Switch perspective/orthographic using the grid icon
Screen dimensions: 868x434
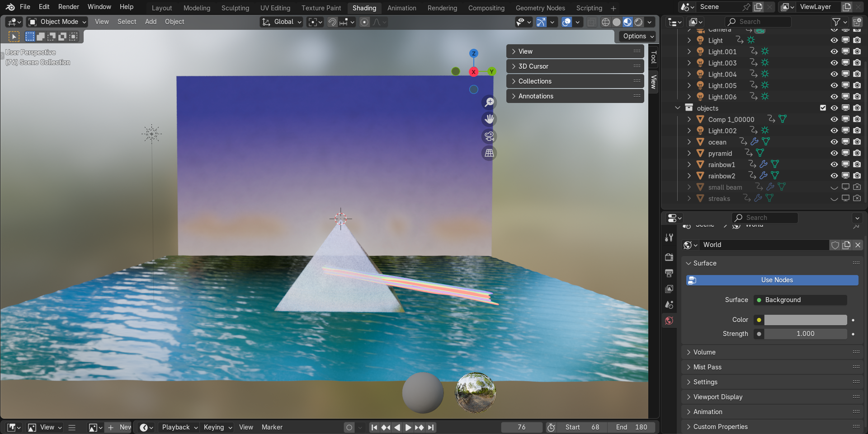(489, 154)
